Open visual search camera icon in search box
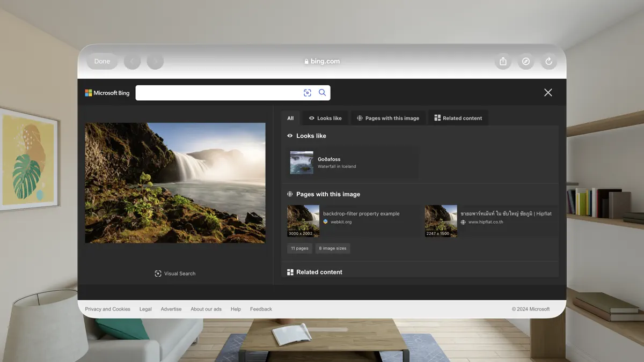 [x=308, y=93]
